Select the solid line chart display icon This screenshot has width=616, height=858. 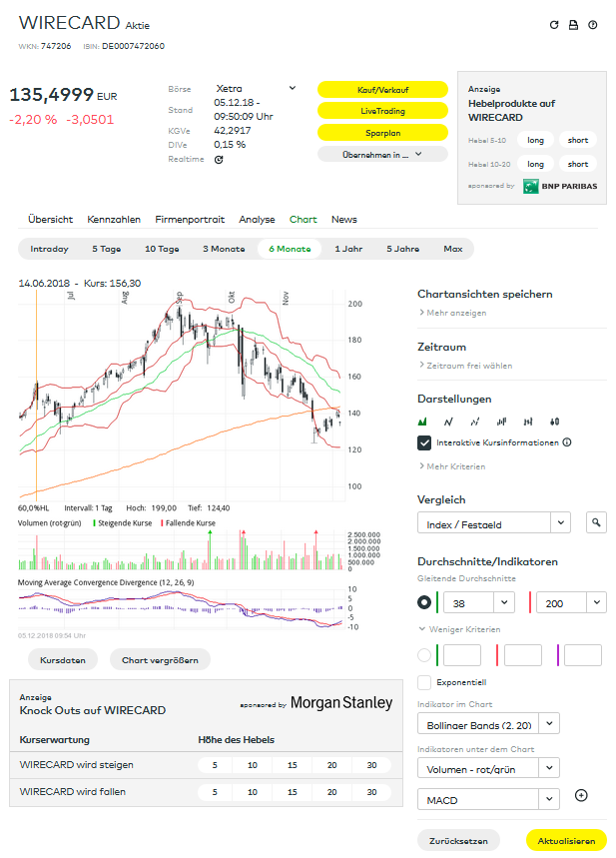point(448,422)
